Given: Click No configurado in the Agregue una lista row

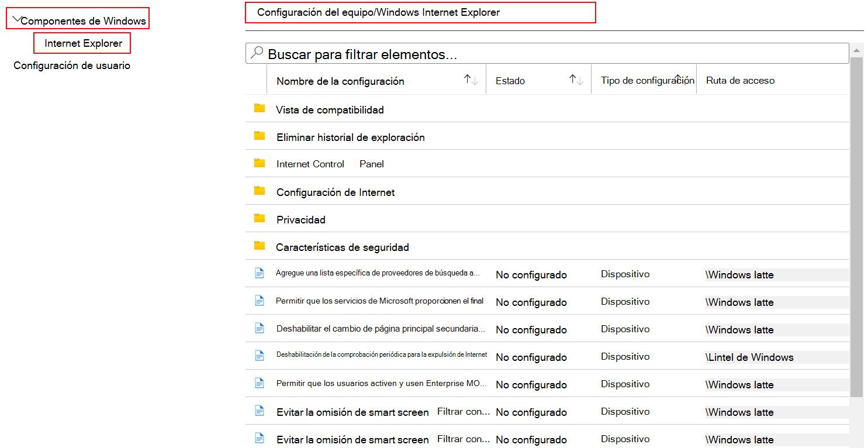Looking at the screenshot, I should click(x=531, y=275).
